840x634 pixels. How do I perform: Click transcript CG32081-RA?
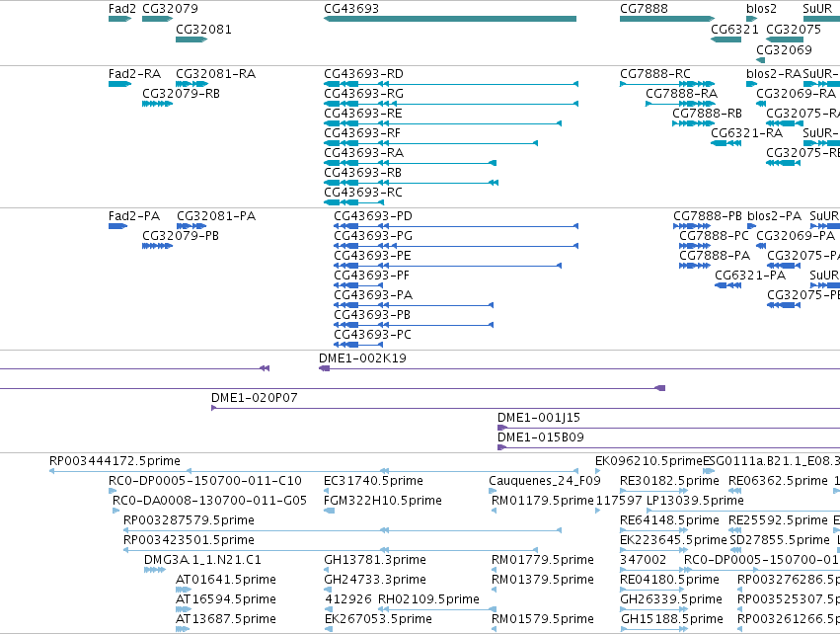tap(215, 74)
